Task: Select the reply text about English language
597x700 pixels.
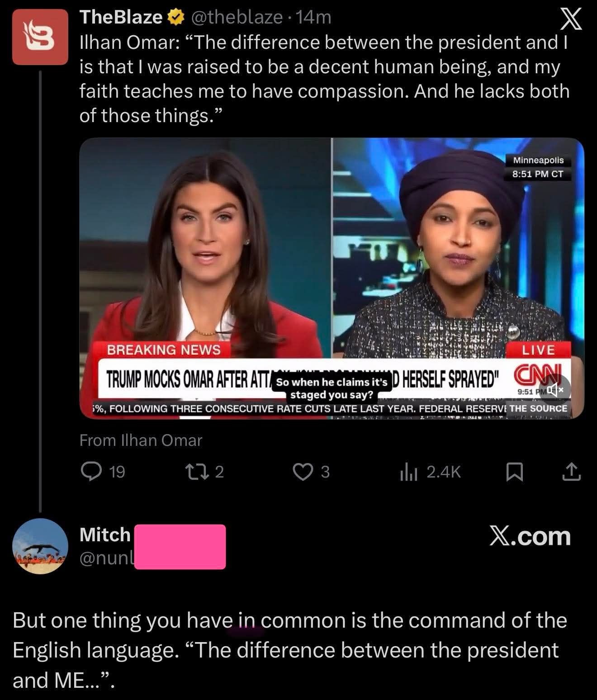Action: [x=289, y=650]
